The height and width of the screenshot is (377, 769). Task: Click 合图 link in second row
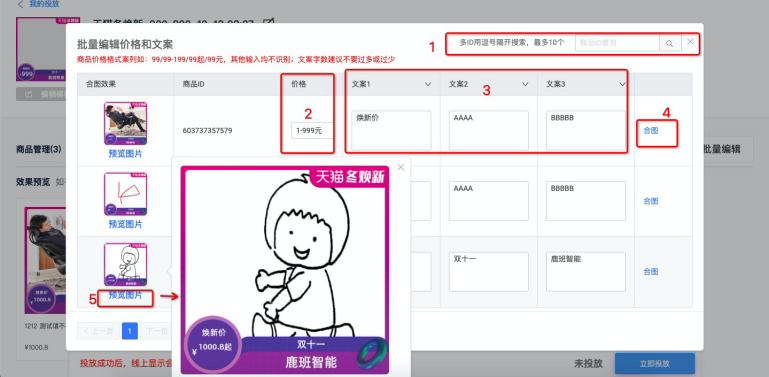(x=651, y=201)
